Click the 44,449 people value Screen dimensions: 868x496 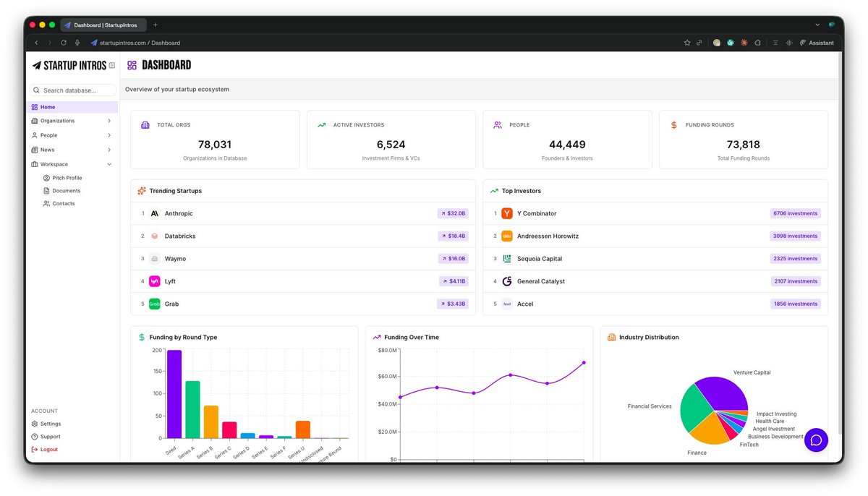pyautogui.click(x=567, y=145)
